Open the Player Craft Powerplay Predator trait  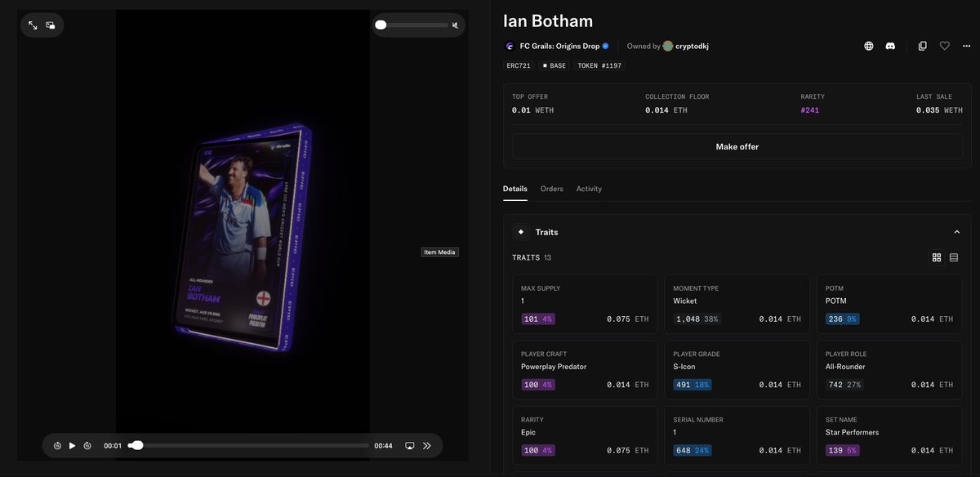pos(585,369)
